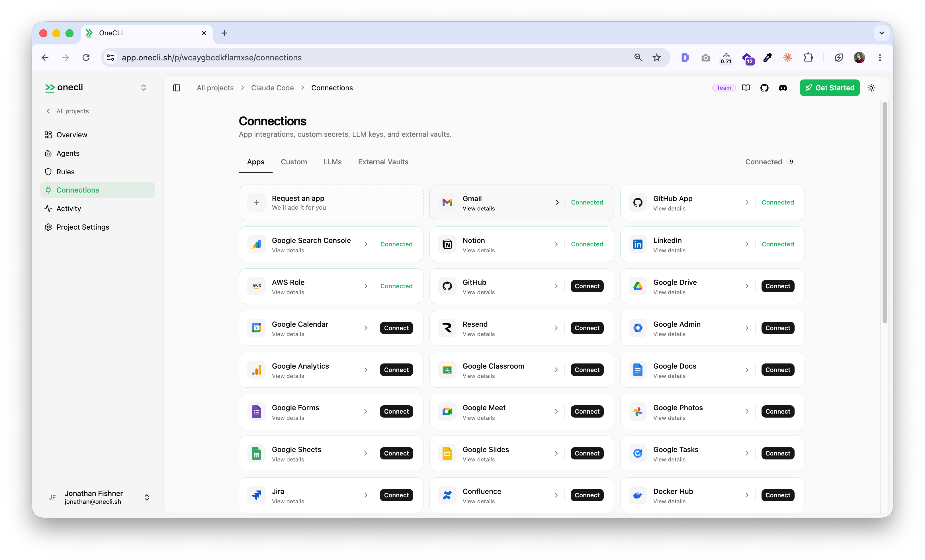Click the page vertical scrollbar

click(x=885, y=212)
